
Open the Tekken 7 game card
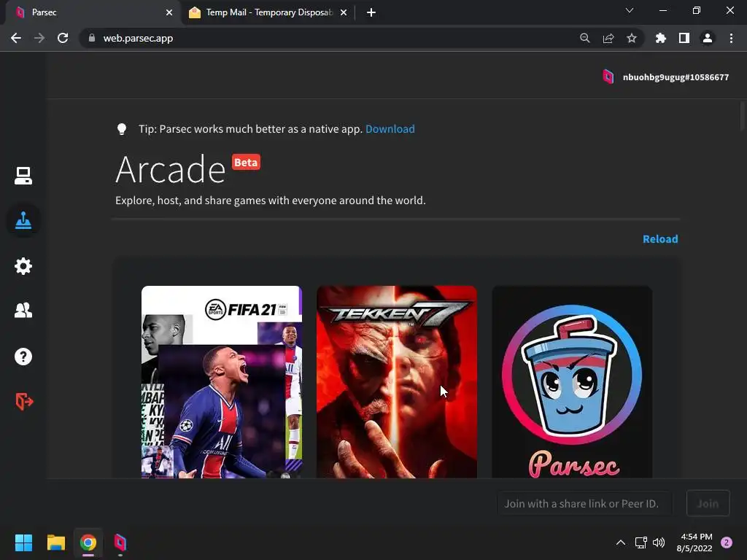pyautogui.click(x=397, y=382)
